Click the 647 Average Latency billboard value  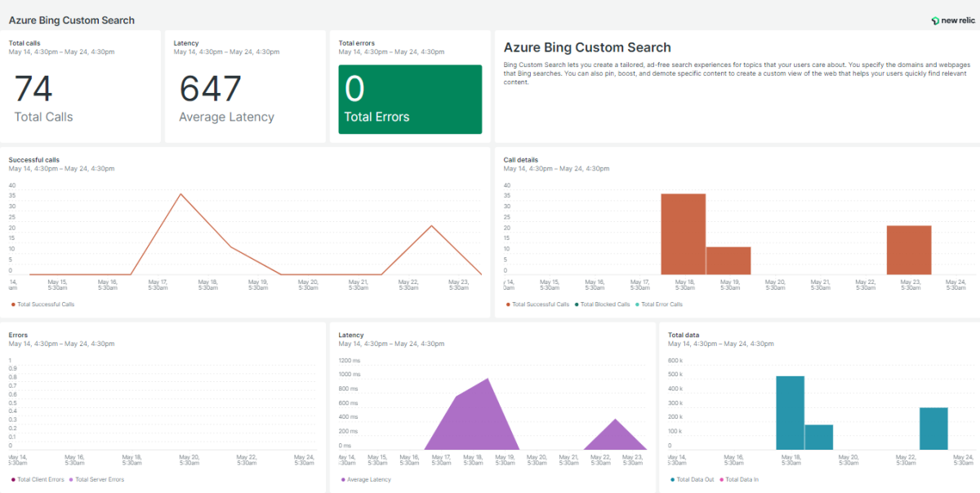point(211,90)
